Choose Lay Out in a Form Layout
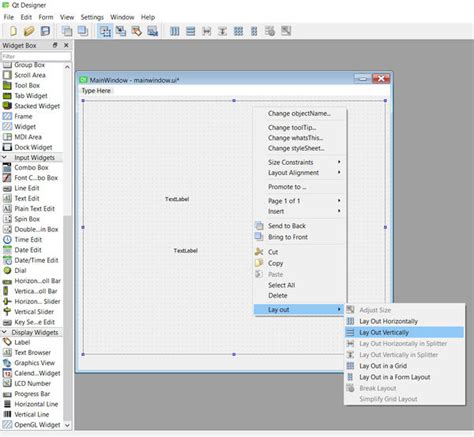 pyautogui.click(x=404, y=377)
